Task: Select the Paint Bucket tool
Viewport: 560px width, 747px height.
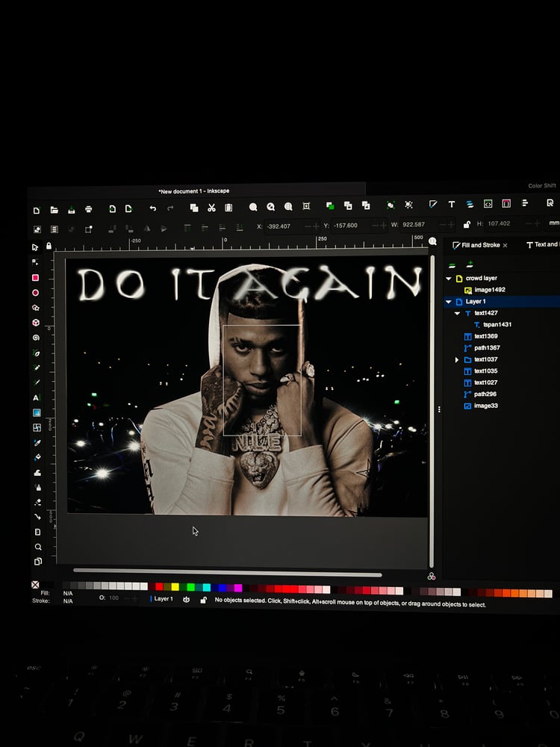Action: point(37,457)
